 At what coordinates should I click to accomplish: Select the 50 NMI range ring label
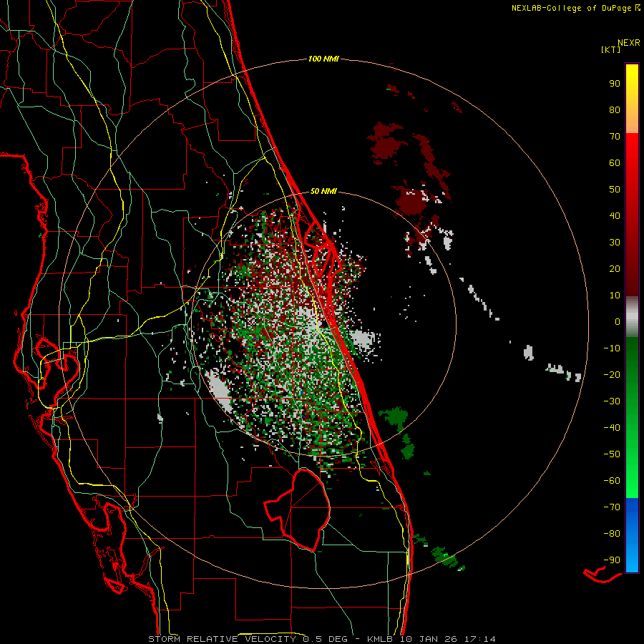click(323, 191)
